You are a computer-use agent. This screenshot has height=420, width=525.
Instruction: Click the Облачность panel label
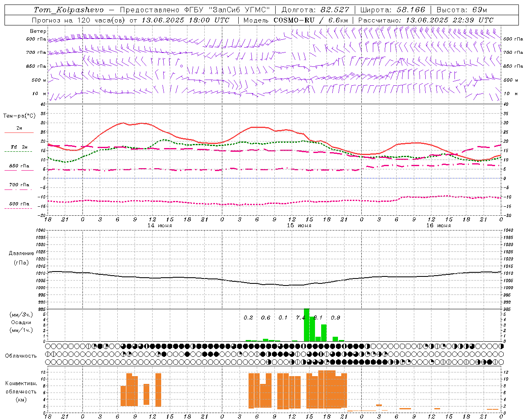(21, 356)
